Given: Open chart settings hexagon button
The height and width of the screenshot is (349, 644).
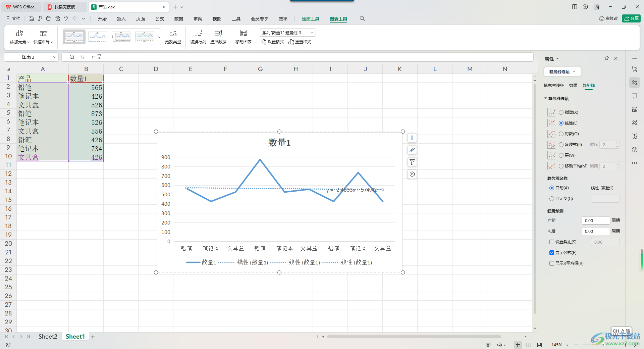Looking at the screenshot, I should click(x=412, y=174).
